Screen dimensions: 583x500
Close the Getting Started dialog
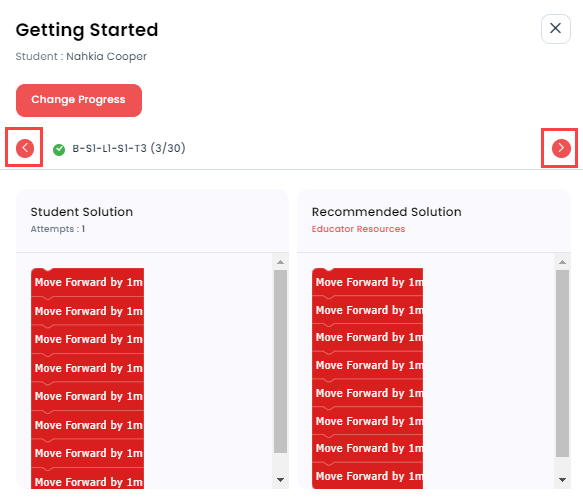pyautogui.click(x=555, y=28)
